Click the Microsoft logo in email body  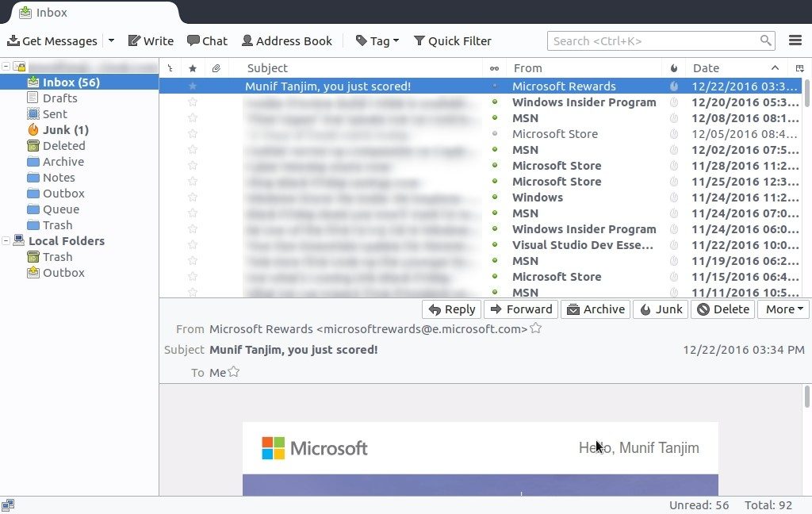314,448
